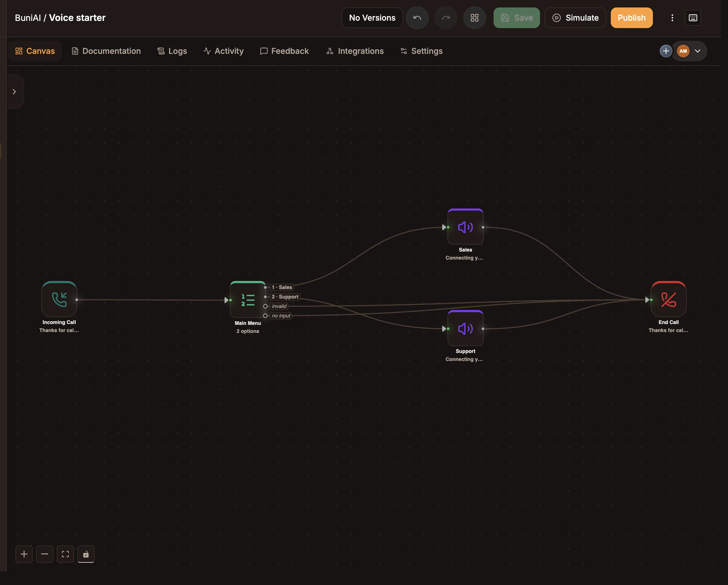Expand the chevron next to AM avatar
The height and width of the screenshot is (585, 728).
pos(698,51)
